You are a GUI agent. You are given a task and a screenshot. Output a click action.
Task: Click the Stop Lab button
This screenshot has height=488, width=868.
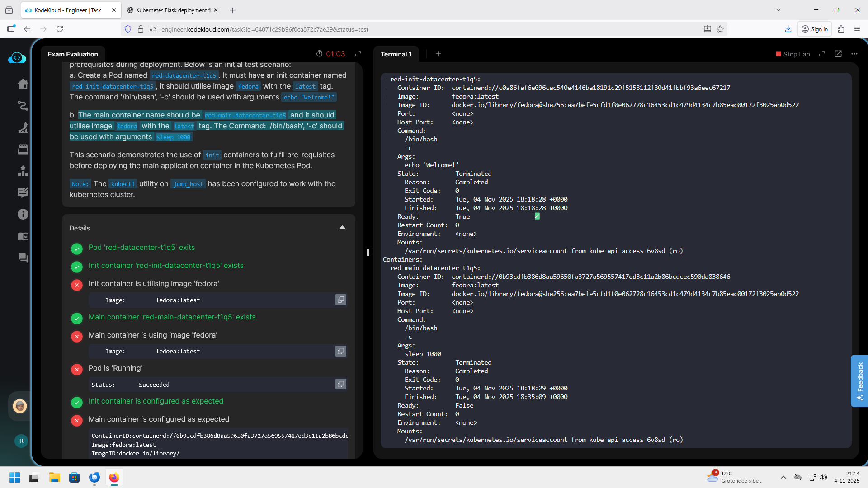[793, 54]
